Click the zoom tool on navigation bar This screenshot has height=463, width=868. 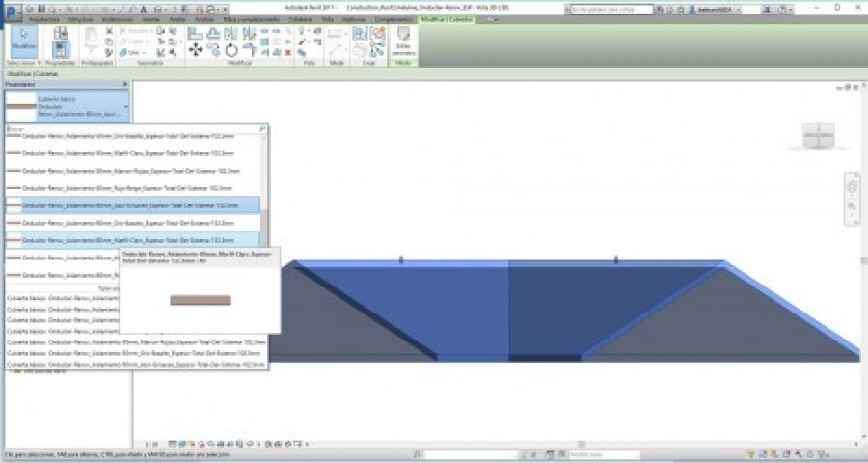tap(852, 206)
